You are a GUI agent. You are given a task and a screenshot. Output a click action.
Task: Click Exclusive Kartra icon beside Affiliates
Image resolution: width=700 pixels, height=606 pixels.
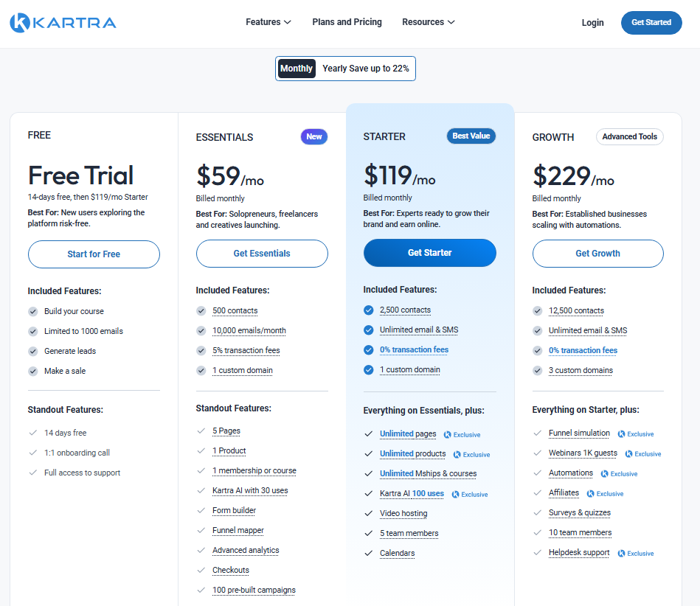pos(590,493)
